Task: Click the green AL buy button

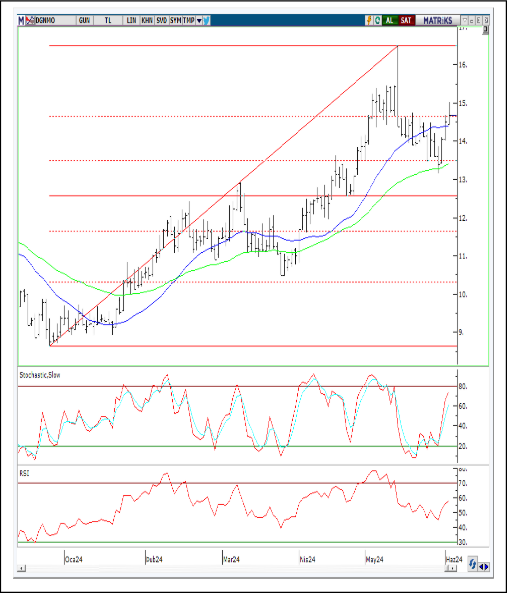Action: tap(389, 20)
